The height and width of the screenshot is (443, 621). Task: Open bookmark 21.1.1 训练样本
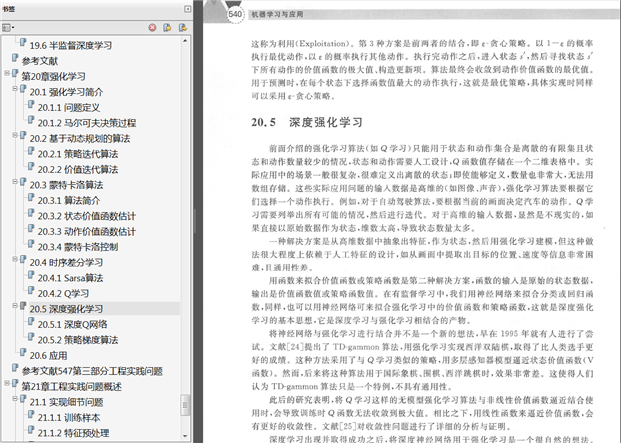[x=69, y=417]
